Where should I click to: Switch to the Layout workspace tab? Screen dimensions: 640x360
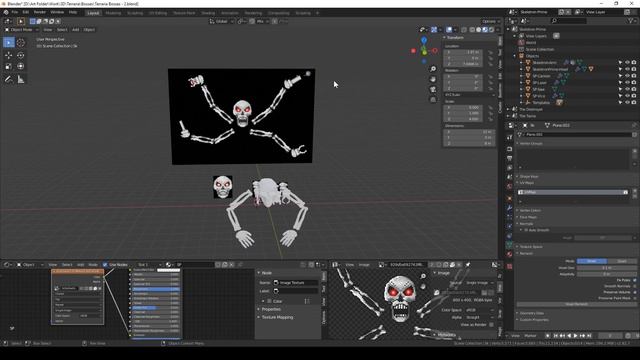[93, 13]
